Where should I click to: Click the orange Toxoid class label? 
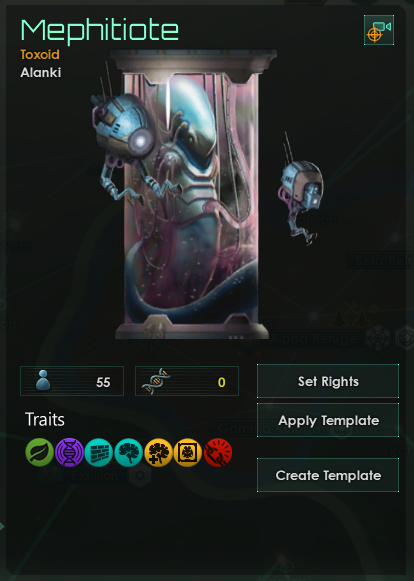click(x=40, y=54)
